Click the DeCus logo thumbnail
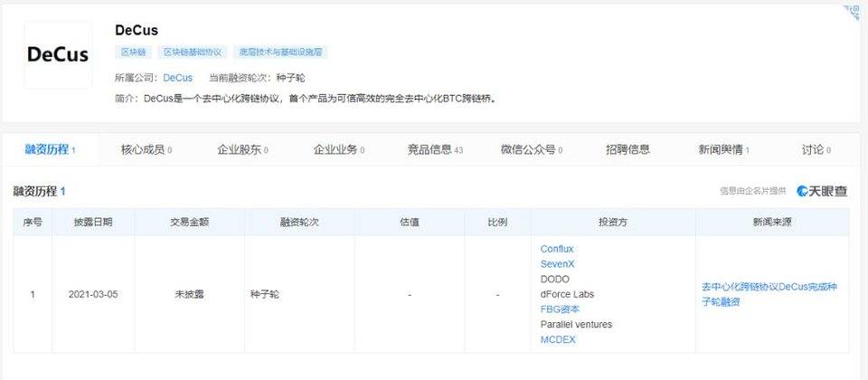The width and height of the screenshot is (868, 380). tap(58, 54)
